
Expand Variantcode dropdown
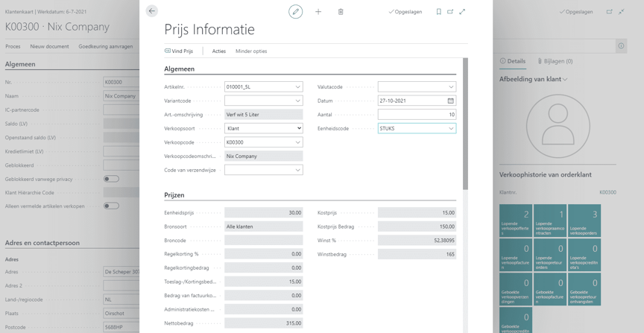[x=297, y=101]
